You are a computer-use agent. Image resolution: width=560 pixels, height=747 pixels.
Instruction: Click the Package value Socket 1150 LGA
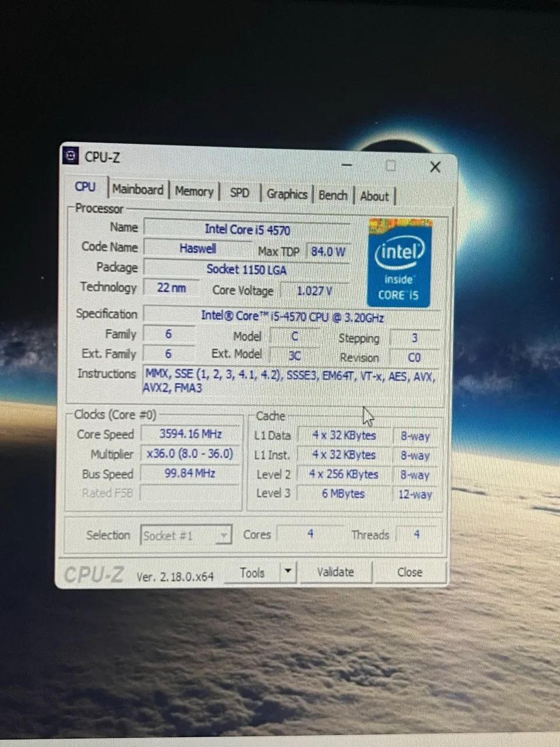[x=247, y=270]
